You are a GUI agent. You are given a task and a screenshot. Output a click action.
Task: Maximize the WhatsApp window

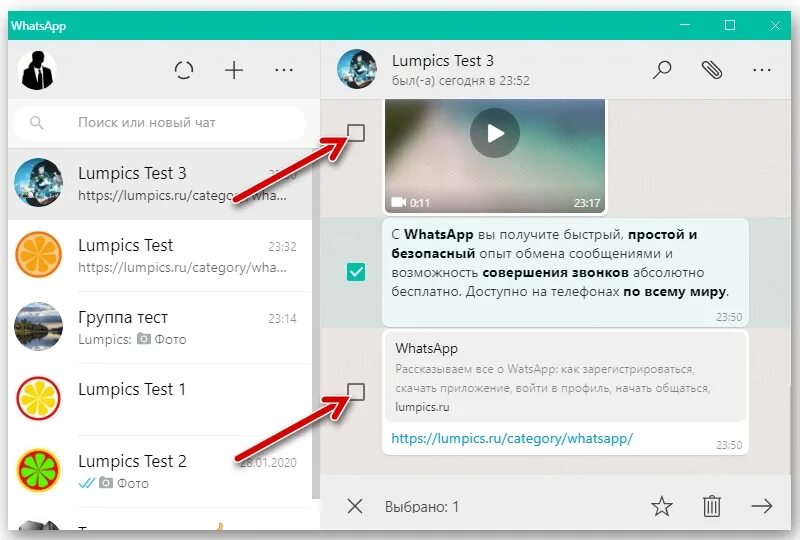pos(730,24)
